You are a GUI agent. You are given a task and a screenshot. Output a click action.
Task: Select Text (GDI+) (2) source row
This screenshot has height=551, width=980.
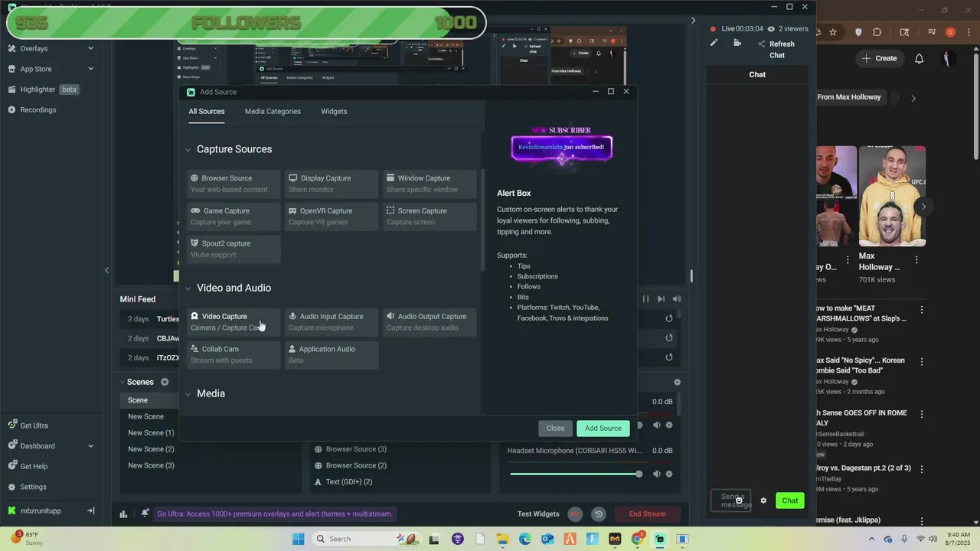tap(348, 482)
